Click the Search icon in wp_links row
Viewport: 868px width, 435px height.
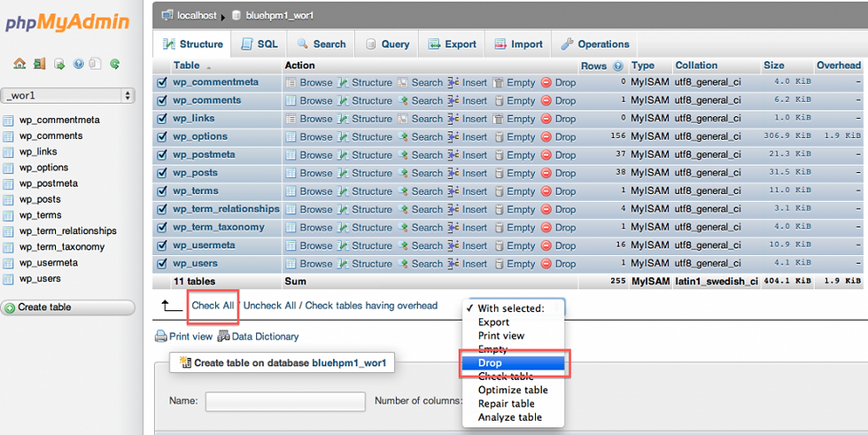point(402,119)
